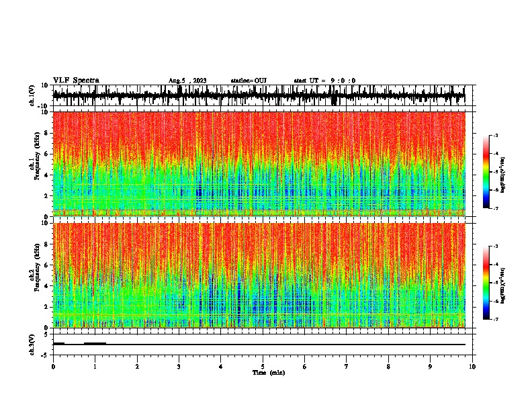Screen dimensions: 532x411
Task: Click tick label 7 on the Time axis
Action: click(347, 367)
